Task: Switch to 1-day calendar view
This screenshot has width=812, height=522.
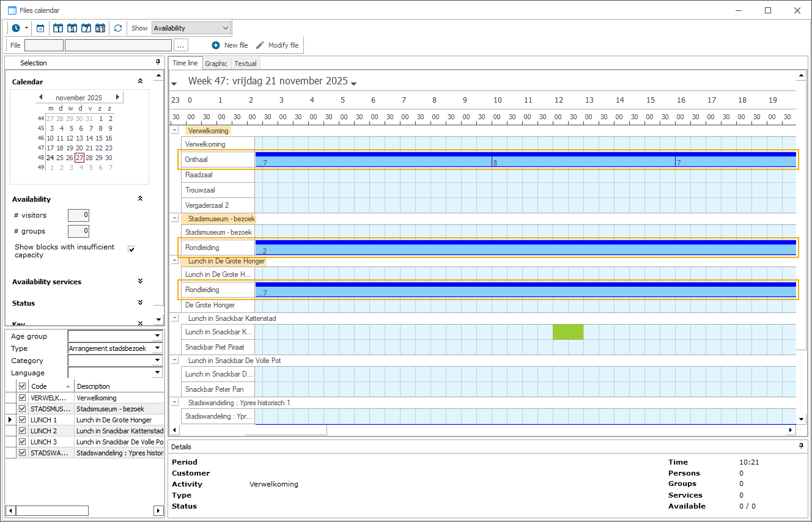Action: click(x=58, y=28)
